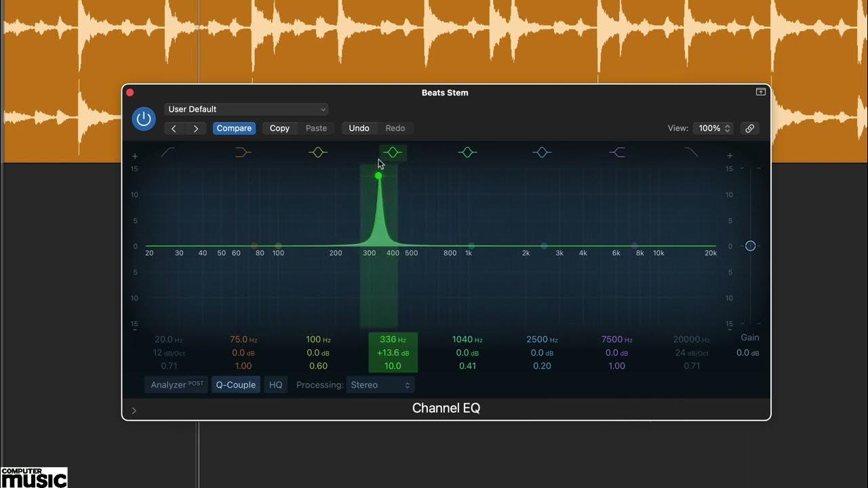Viewport: 868px width, 488px height.
Task: Click the 75.0 Hz frequency value
Action: click(x=243, y=340)
